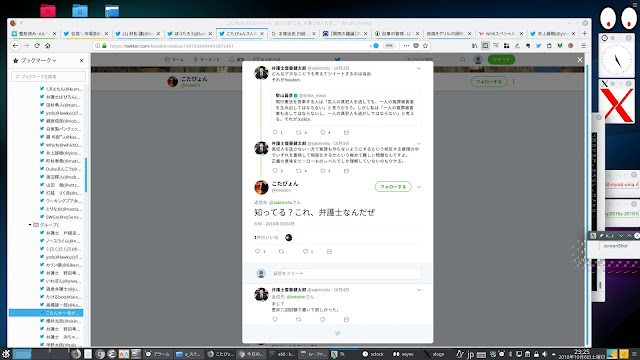The width and height of the screenshot is (640, 360).
Task: Open the 自家製パンチェッ bookmark
Action: [x=61, y=129]
